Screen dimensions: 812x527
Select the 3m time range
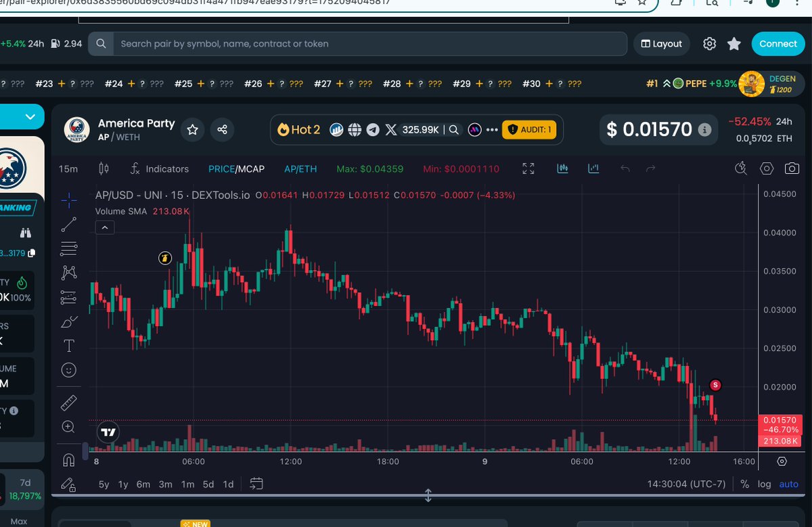[166, 484]
